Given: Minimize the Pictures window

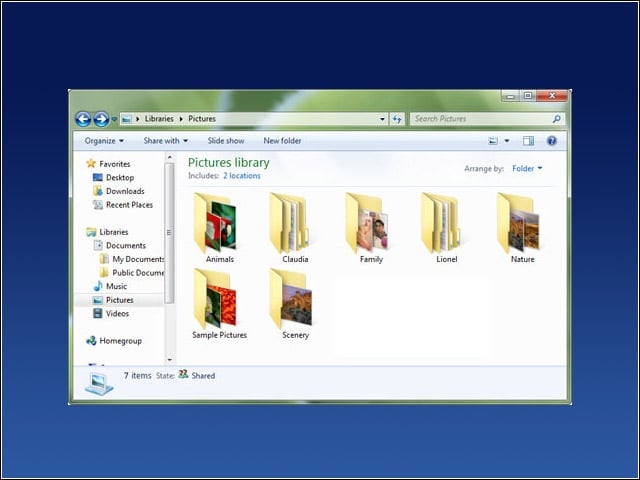Looking at the screenshot, I should (510, 96).
